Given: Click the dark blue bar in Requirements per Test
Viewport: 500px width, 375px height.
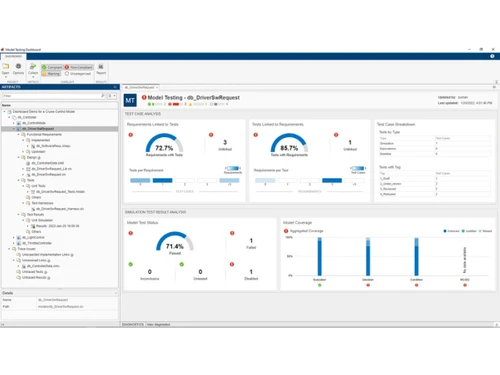Looking at the screenshot, I should tap(332, 180).
